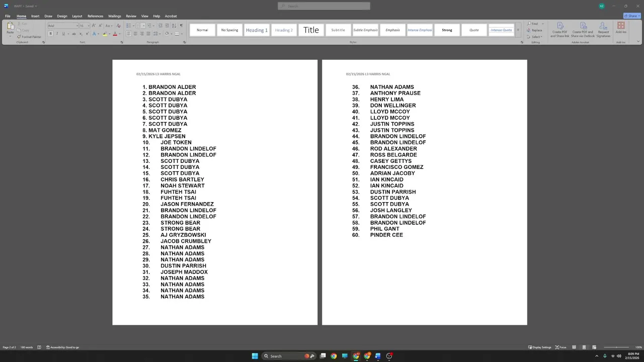Open the File menu

8,16
